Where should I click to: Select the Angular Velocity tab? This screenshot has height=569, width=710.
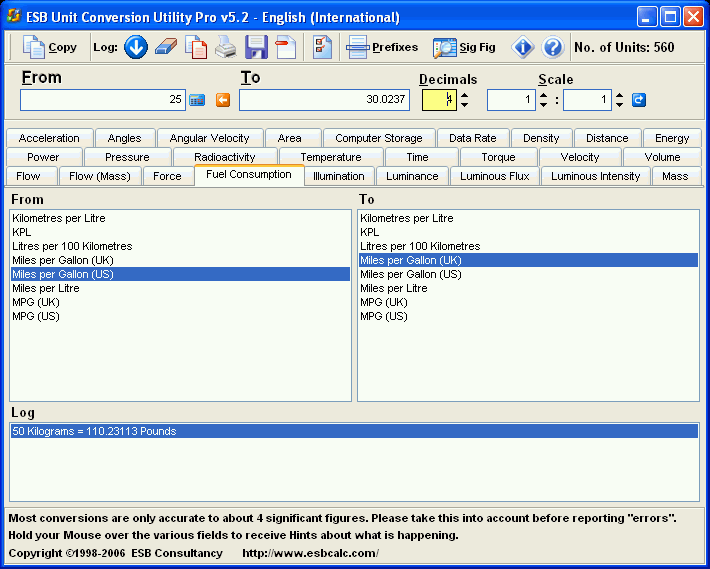point(210,138)
